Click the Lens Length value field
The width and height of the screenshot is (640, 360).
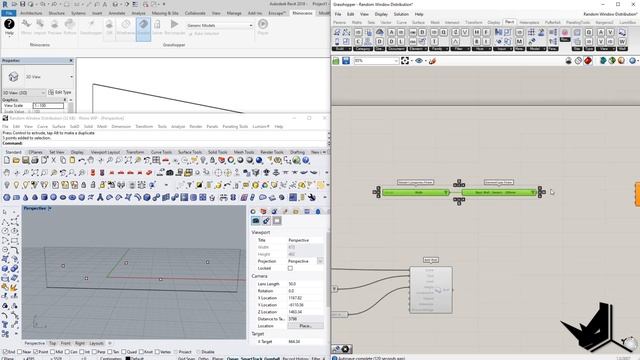[305, 284]
